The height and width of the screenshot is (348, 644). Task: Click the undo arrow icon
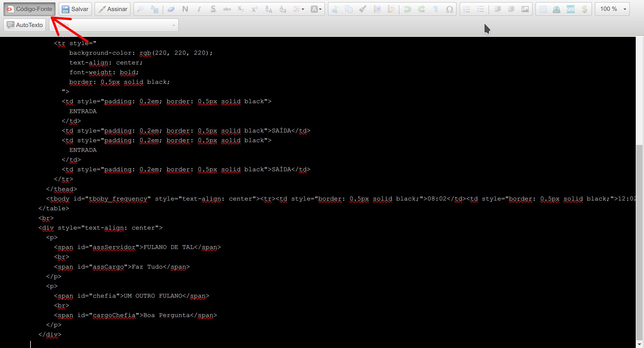pos(407,9)
